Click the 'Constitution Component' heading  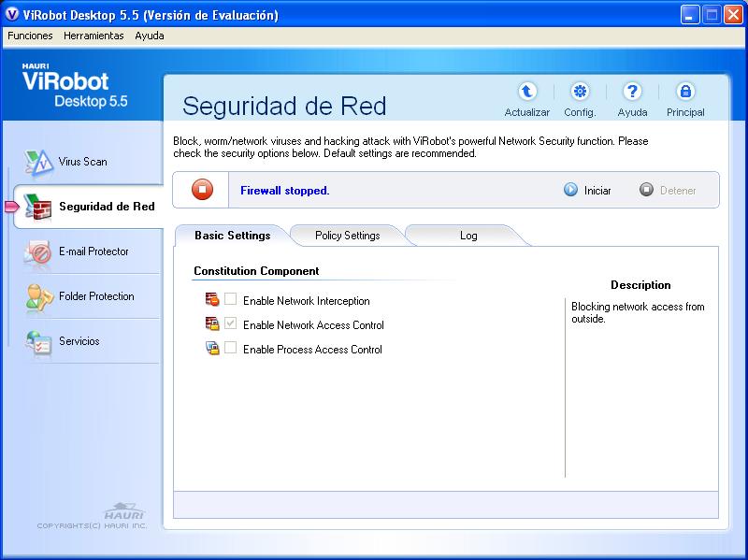[x=256, y=271]
